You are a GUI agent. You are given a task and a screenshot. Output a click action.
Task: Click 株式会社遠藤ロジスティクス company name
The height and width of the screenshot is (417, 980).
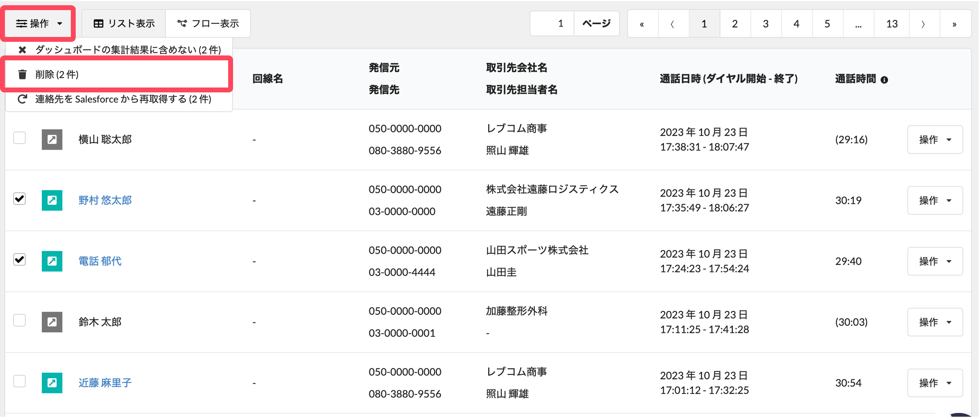(x=552, y=189)
